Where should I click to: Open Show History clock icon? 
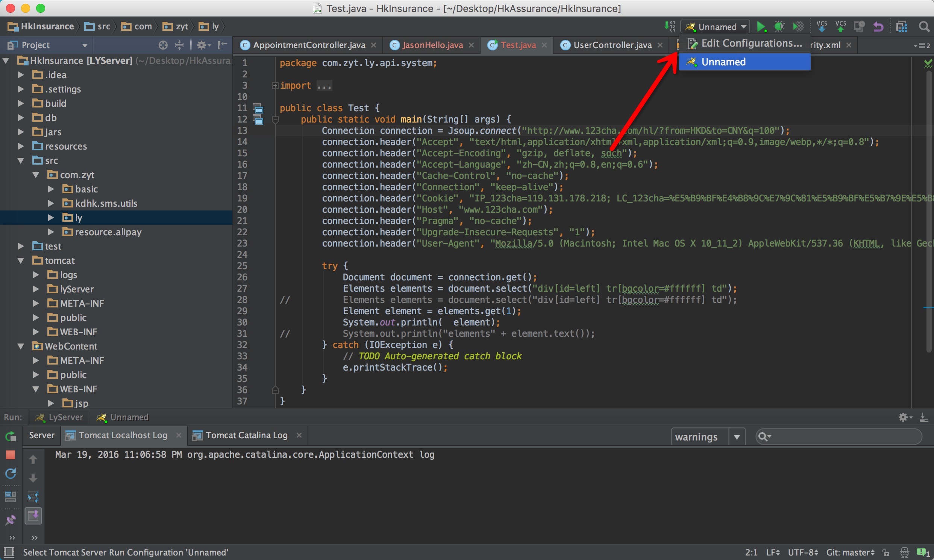(859, 26)
